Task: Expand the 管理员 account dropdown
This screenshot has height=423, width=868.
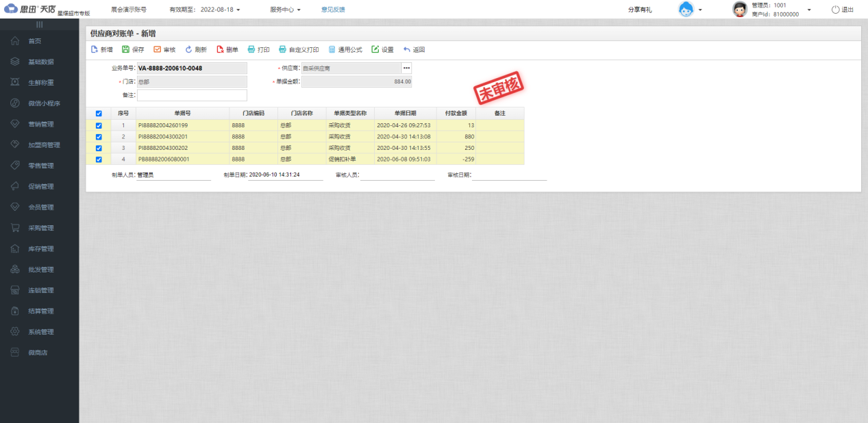Action: click(x=809, y=10)
